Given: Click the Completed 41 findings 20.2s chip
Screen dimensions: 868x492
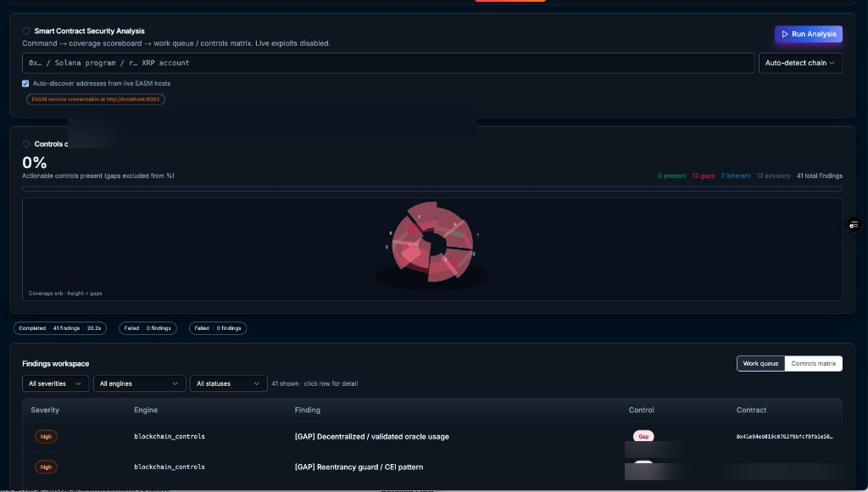Looking at the screenshot, I should pos(60,328).
